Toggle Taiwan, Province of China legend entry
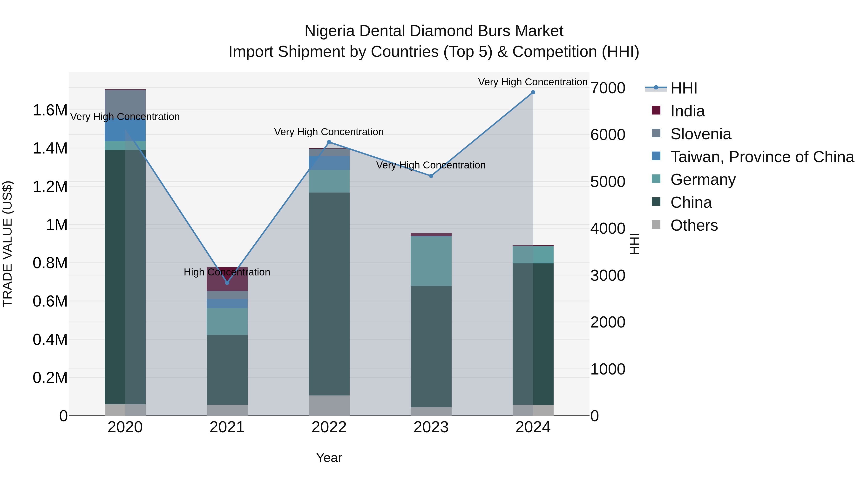 coord(753,157)
